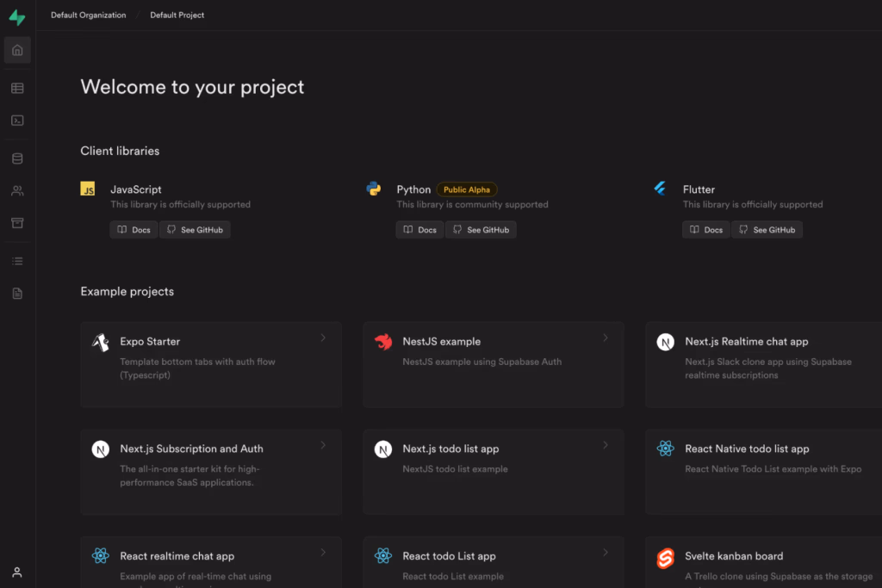Open Python Docs button
Image resolution: width=882 pixels, height=588 pixels.
[419, 230]
